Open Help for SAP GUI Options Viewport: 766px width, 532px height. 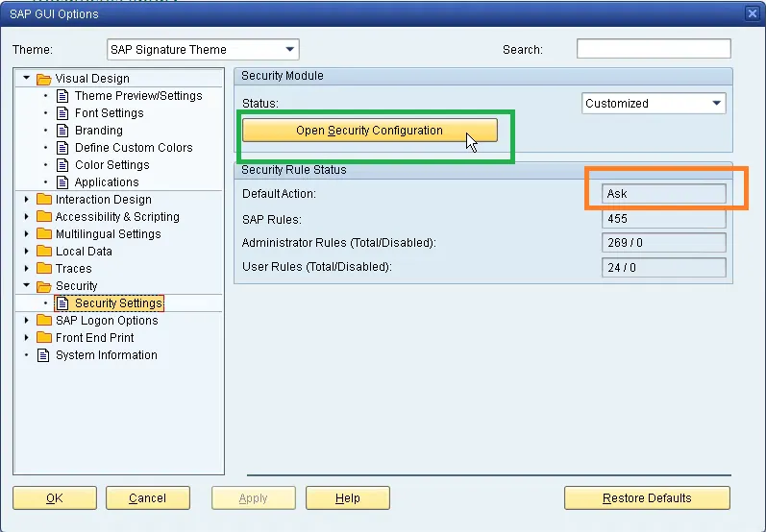point(348,497)
